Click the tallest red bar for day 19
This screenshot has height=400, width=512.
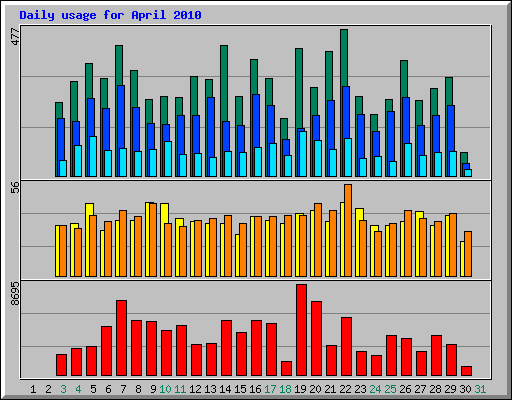301,330
